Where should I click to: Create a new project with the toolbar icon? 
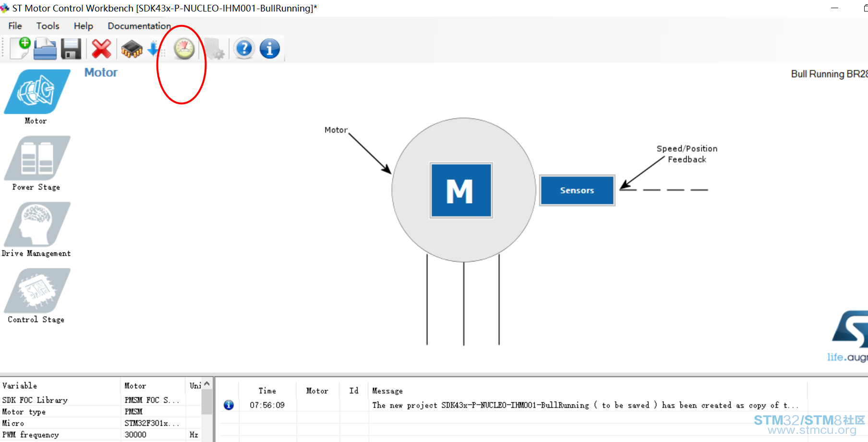tap(20, 48)
